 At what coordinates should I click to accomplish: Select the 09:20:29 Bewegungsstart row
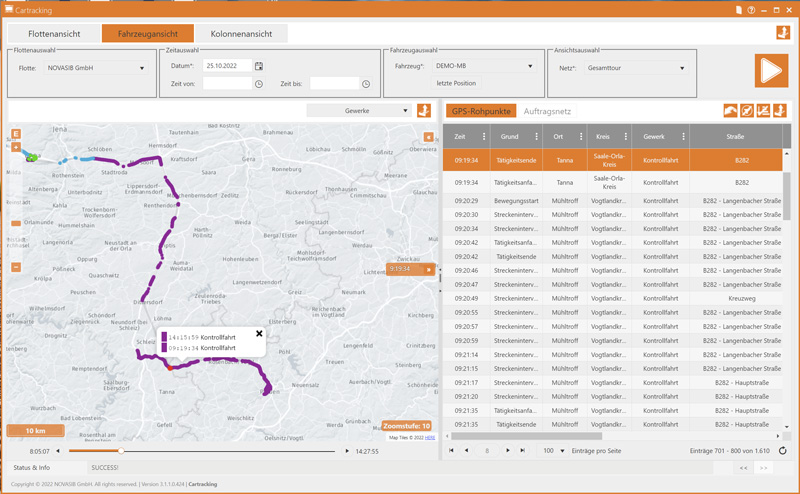point(612,201)
